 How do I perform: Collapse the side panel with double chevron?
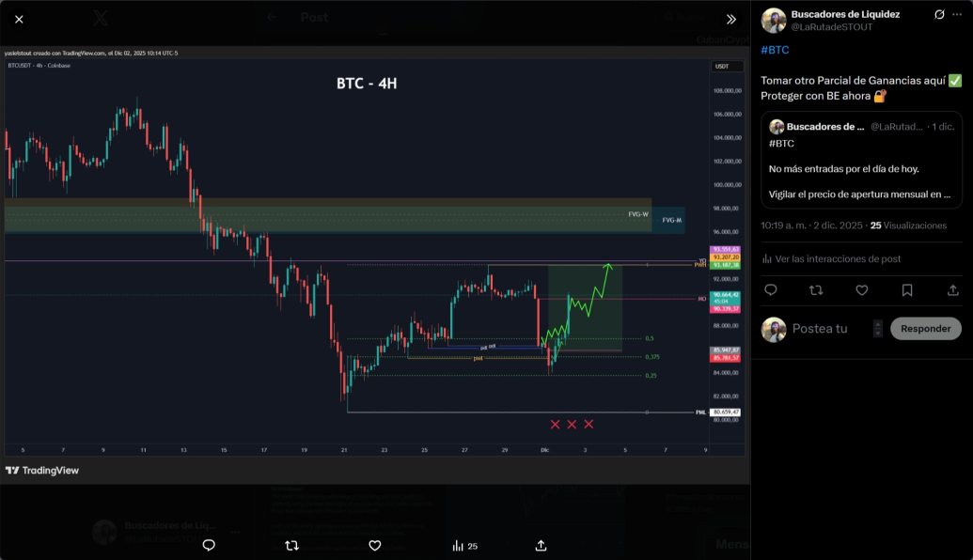[731, 19]
